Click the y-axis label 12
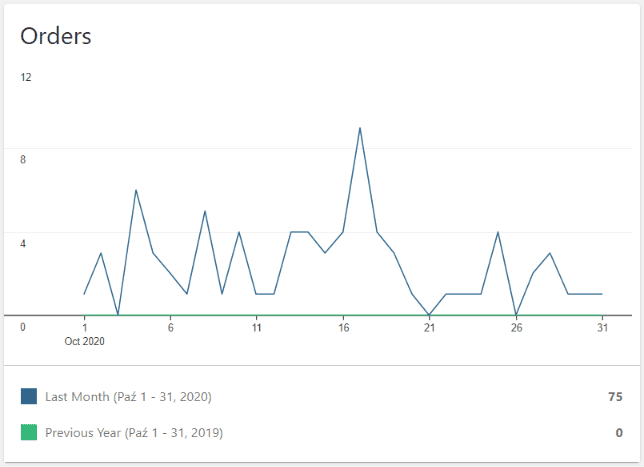644x467 pixels. [x=26, y=77]
